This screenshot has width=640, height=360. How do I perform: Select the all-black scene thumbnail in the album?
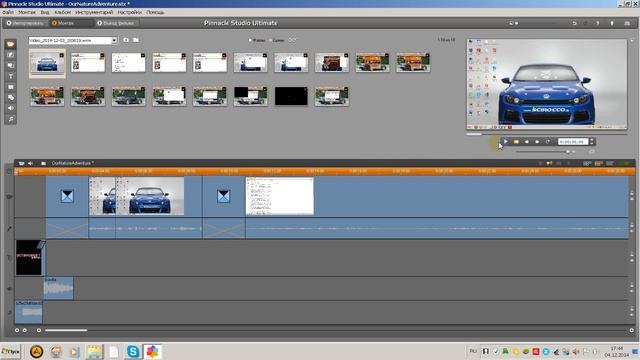291,96
